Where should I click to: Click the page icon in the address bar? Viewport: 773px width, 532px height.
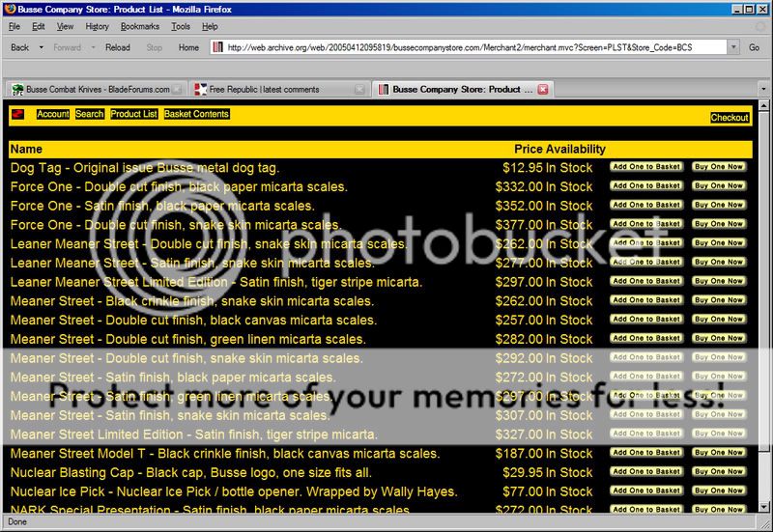point(218,47)
